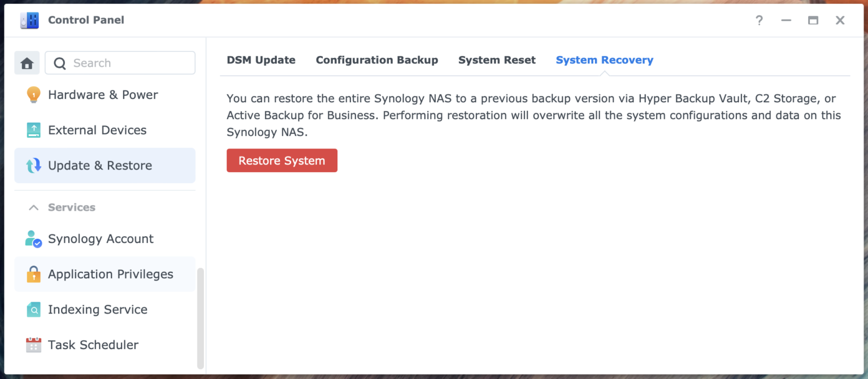868x379 pixels.
Task: Click the Application Privileges lock icon
Action: click(33, 275)
